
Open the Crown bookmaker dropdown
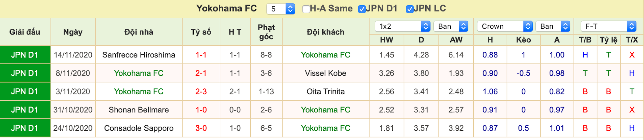click(505, 26)
